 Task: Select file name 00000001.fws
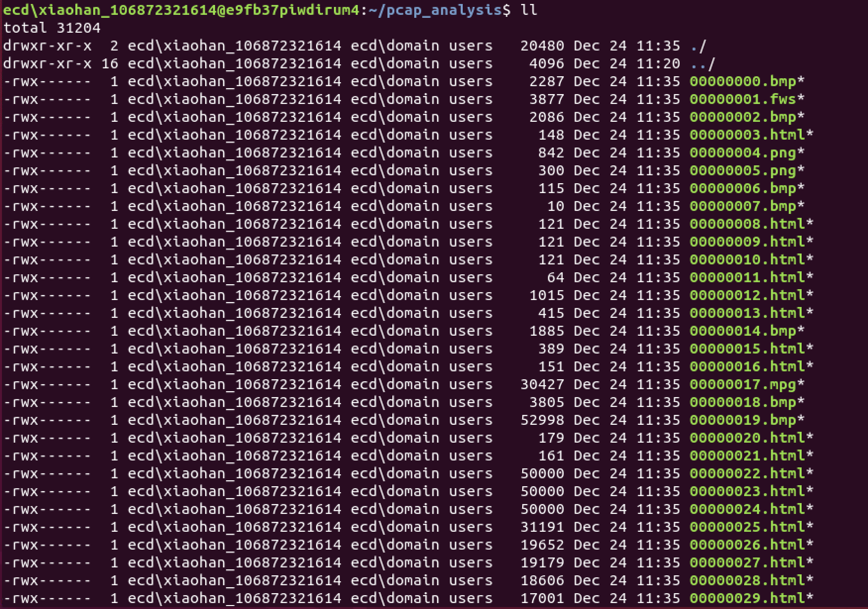(x=743, y=99)
